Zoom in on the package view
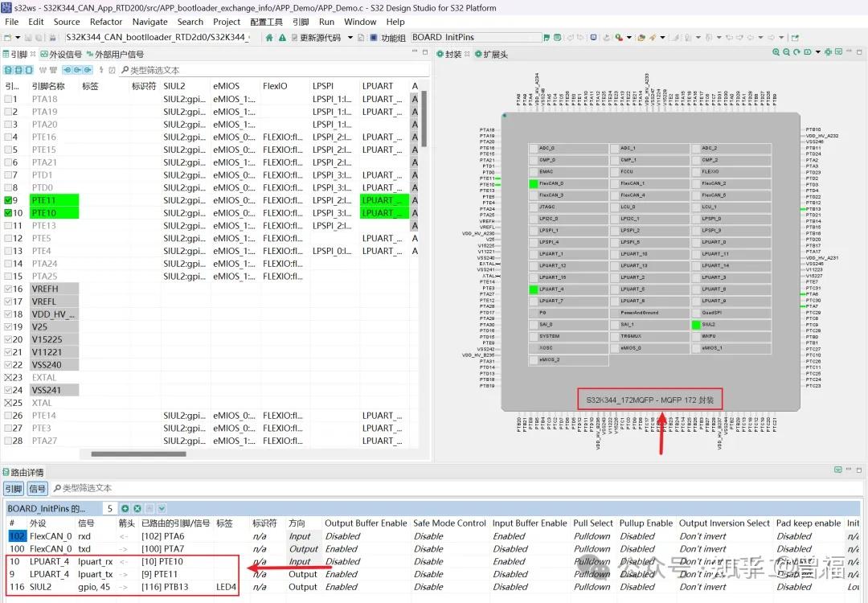This screenshot has height=603, width=868. [x=776, y=52]
